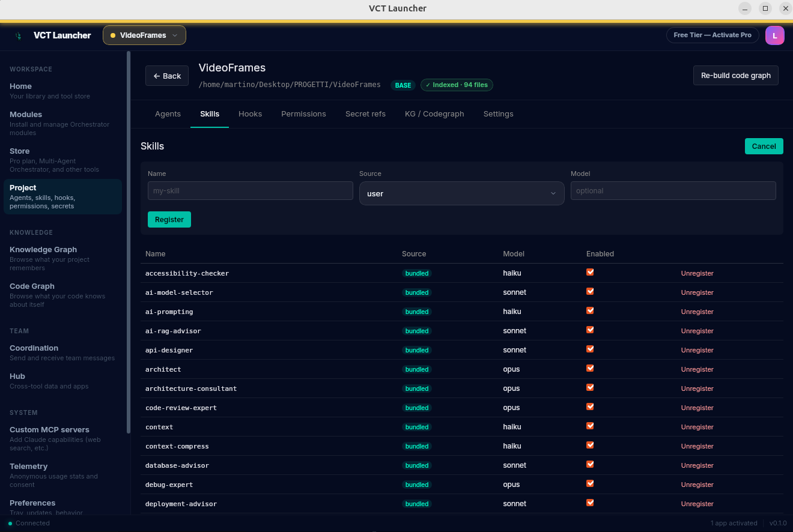This screenshot has height=532, width=793.
Task: Open Modules in the sidebar
Action: pos(62,123)
